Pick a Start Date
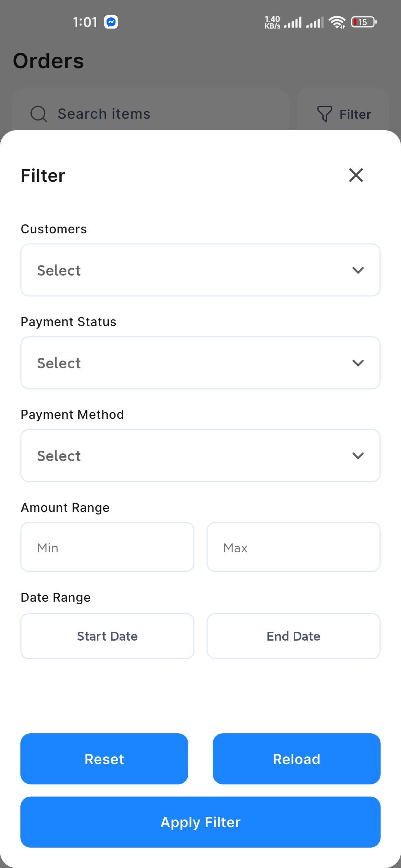Viewport: 401px width, 868px height. pos(107,636)
